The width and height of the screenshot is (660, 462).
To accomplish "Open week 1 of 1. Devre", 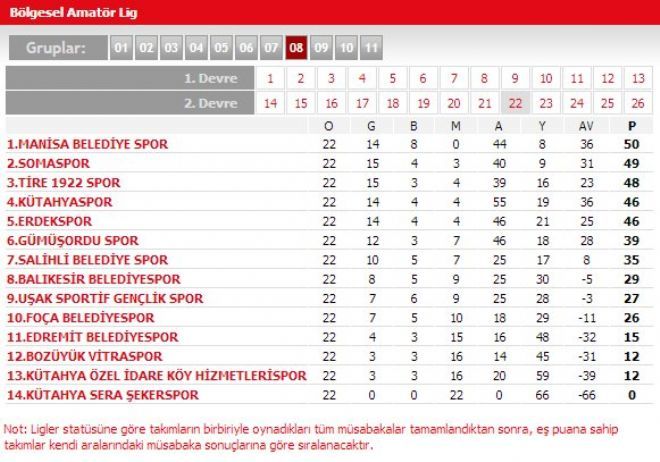I will click(270, 78).
